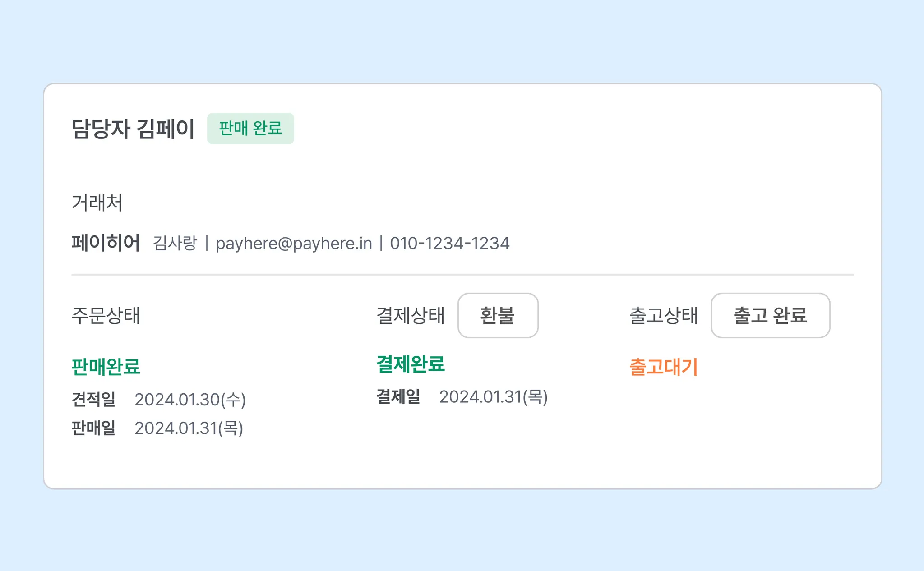Click the contact name 김사랑
This screenshot has height=571, width=924.
click(x=175, y=244)
